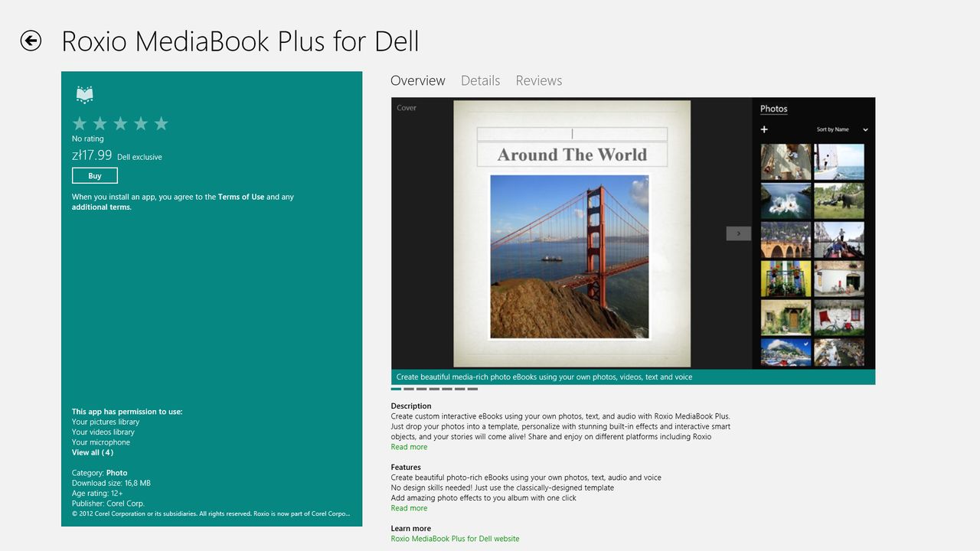
Task: Click View all (4) permissions
Action: [93, 452]
